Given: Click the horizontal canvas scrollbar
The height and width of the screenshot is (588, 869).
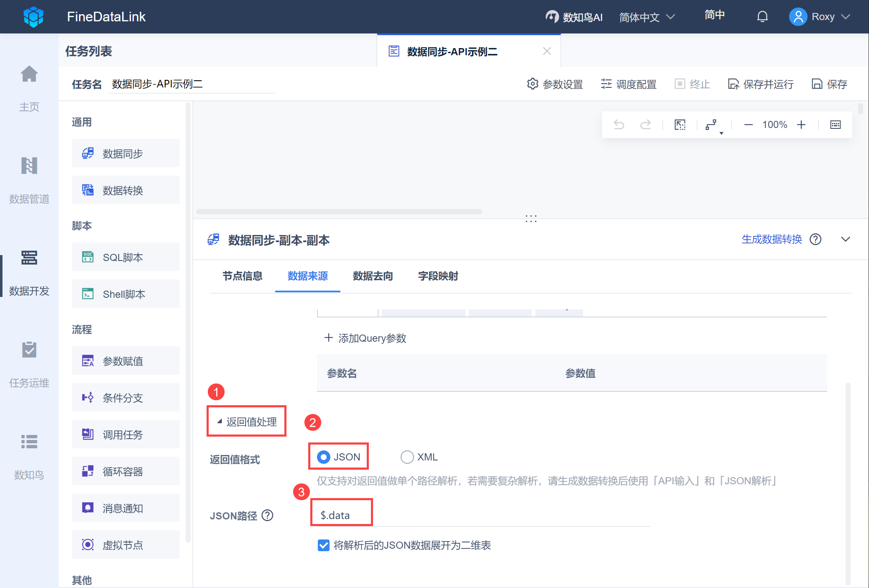Looking at the screenshot, I should coord(339,212).
